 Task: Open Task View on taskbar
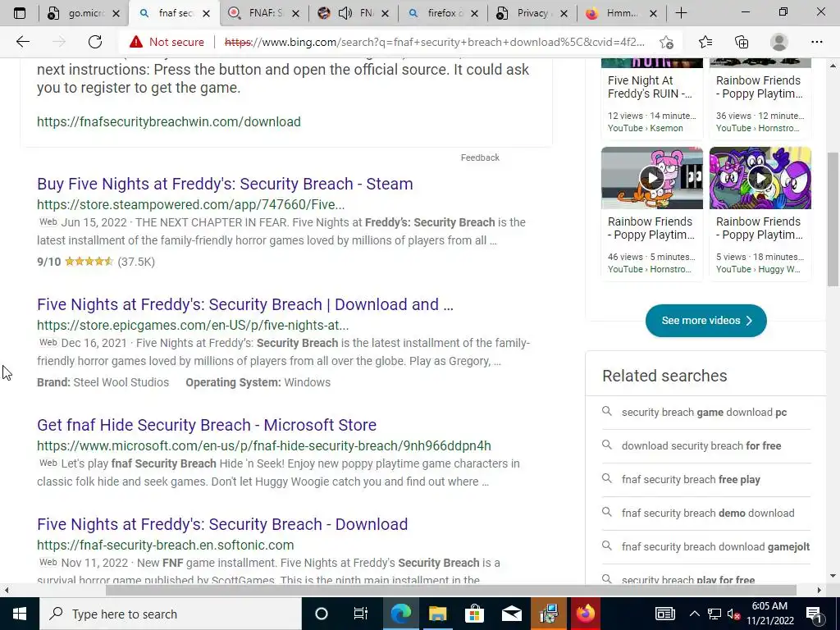(361, 614)
